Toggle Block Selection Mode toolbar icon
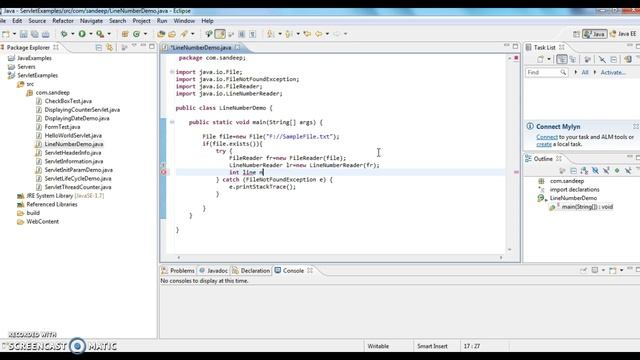This screenshot has height=360, width=640. [242, 34]
